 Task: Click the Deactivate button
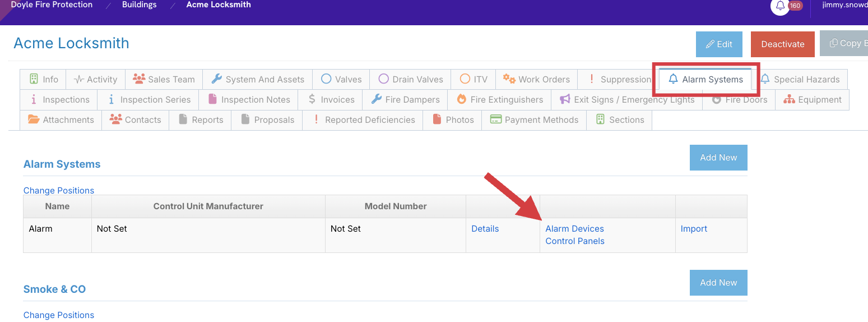(783, 44)
